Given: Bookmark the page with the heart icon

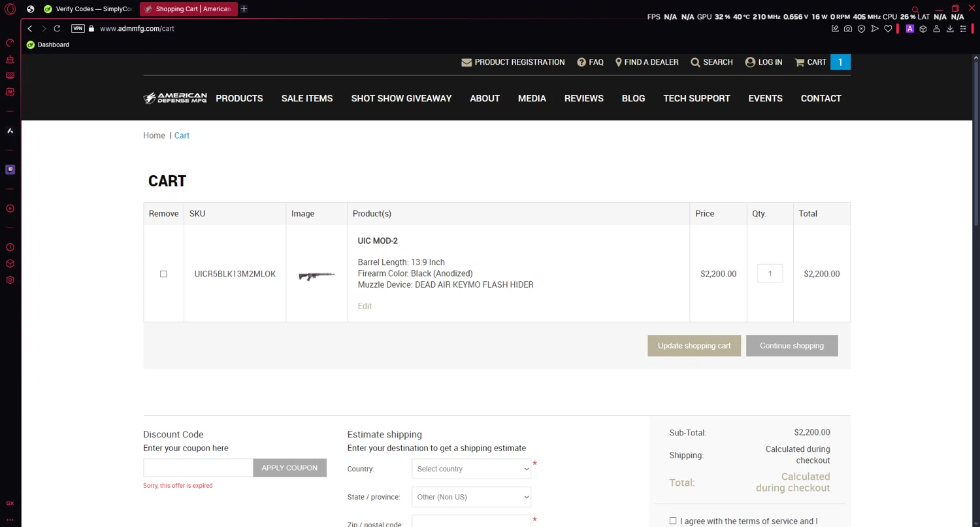Looking at the screenshot, I should [888, 29].
